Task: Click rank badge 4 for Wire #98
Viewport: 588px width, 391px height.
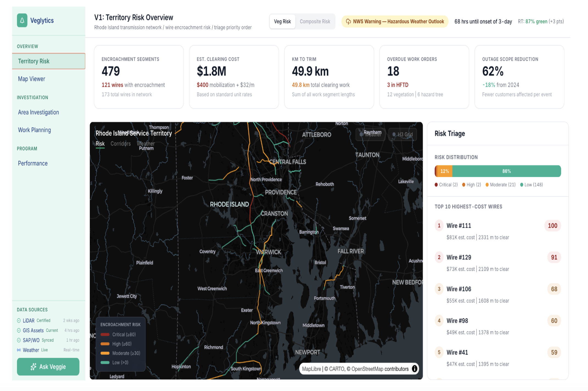Action: coord(439,321)
